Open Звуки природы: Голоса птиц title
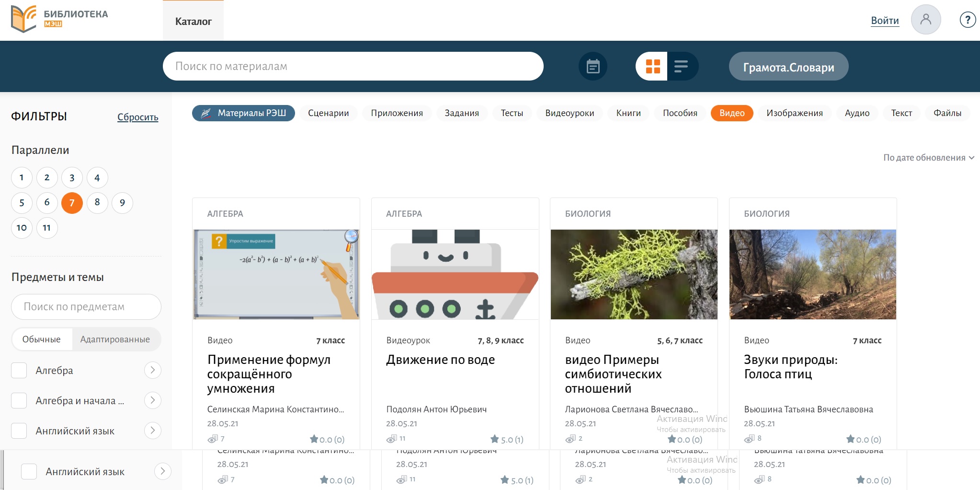This screenshot has width=980, height=490. tap(791, 367)
